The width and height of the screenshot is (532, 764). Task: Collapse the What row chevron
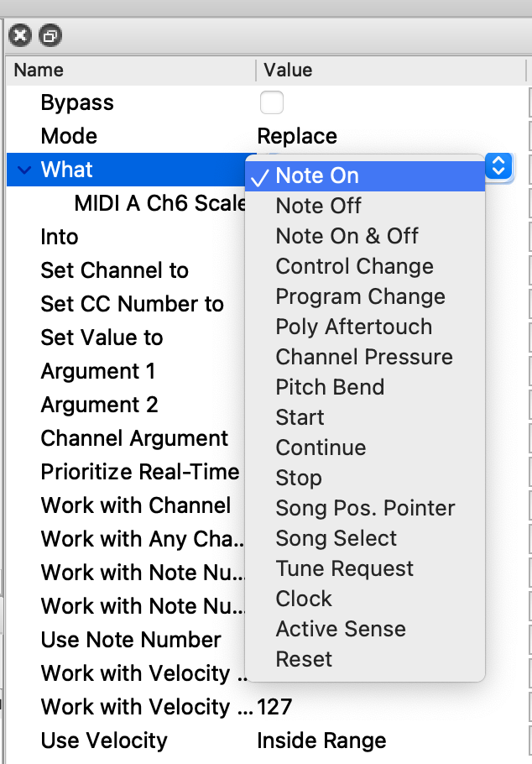[x=23, y=170]
